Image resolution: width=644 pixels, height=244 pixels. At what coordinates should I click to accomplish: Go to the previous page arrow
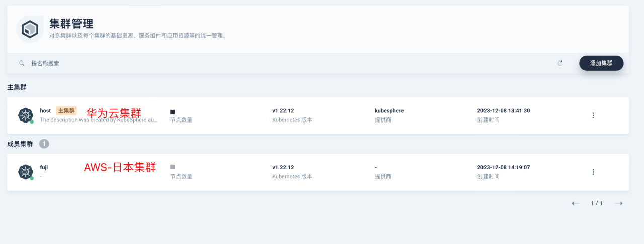[x=575, y=203]
